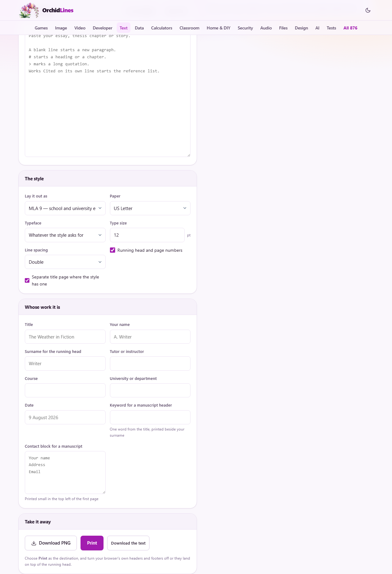Show All 876 tools

(350, 28)
